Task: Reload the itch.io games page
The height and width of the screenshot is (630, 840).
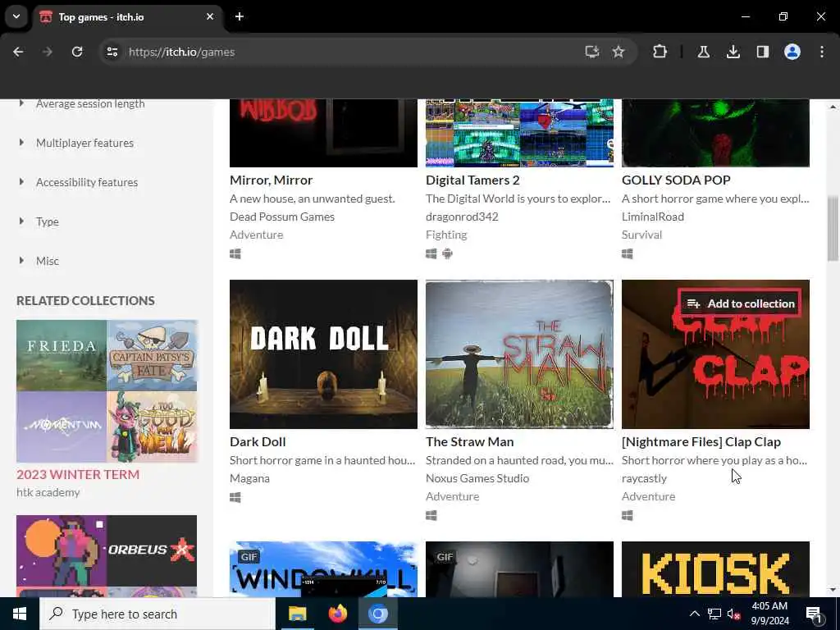Action: tap(77, 52)
